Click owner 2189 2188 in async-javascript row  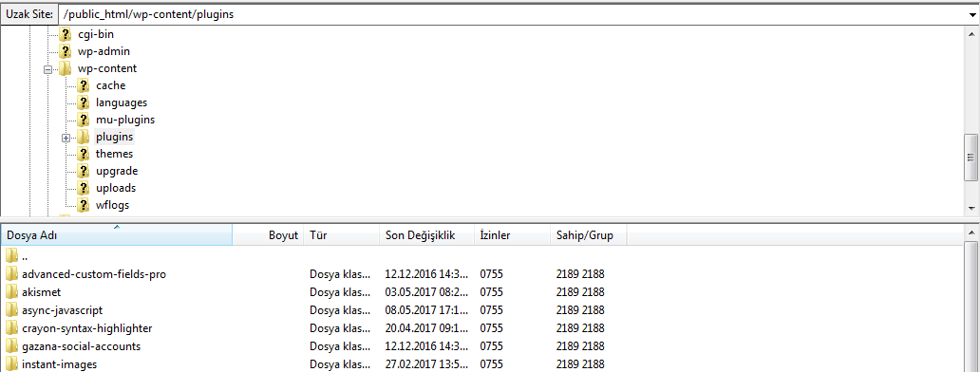580,309
